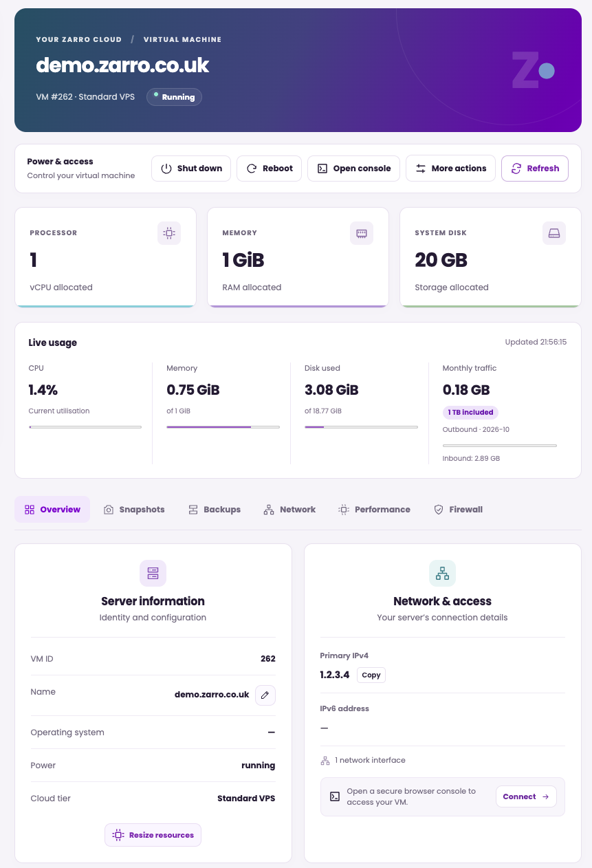The height and width of the screenshot is (868, 592).
Task: Click the CPU utilisation bar
Action: pyautogui.click(x=85, y=427)
